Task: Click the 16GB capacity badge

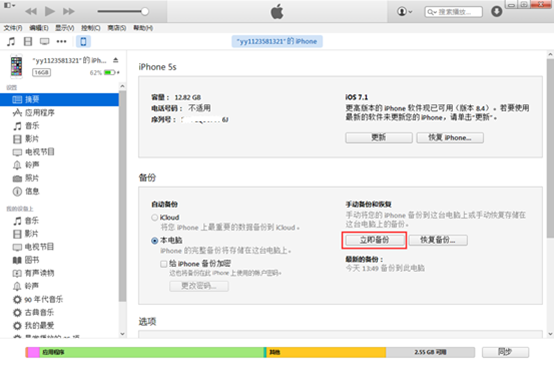Action: point(42,72)
